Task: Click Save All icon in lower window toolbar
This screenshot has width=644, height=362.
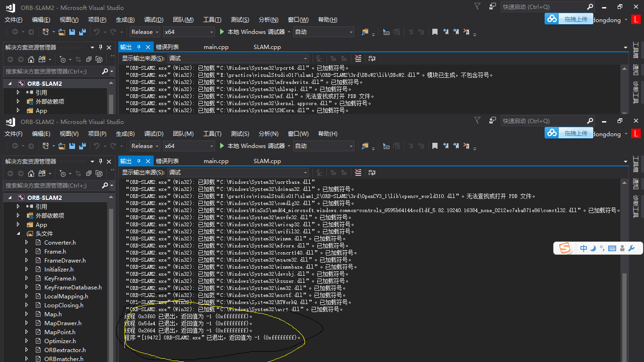Action: pyautogui.click(x=83, y=146)
